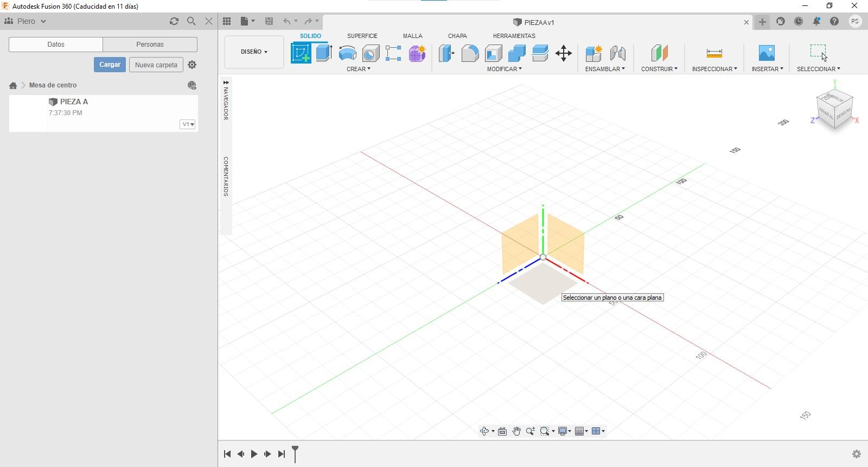The height and width of the screenshot is (467, 868).
Task: Open the INSPECCIONAR dropdown menu
Action: (x=714, y=69)
